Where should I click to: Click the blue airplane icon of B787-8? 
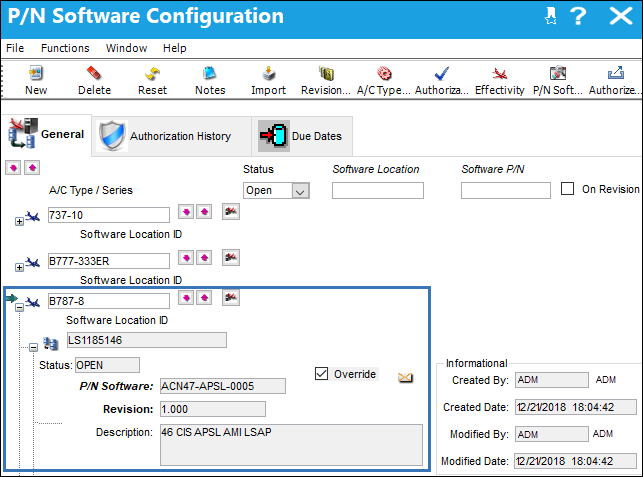coord(33,302)
